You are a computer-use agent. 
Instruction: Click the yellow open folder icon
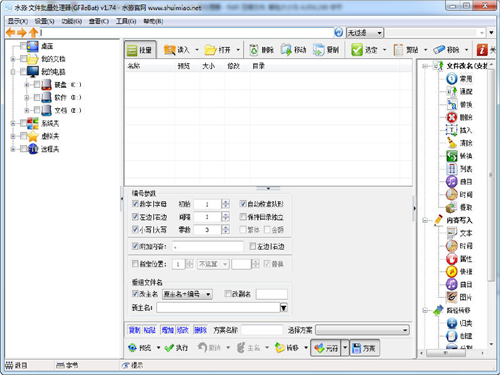click(x=211, y=50)
